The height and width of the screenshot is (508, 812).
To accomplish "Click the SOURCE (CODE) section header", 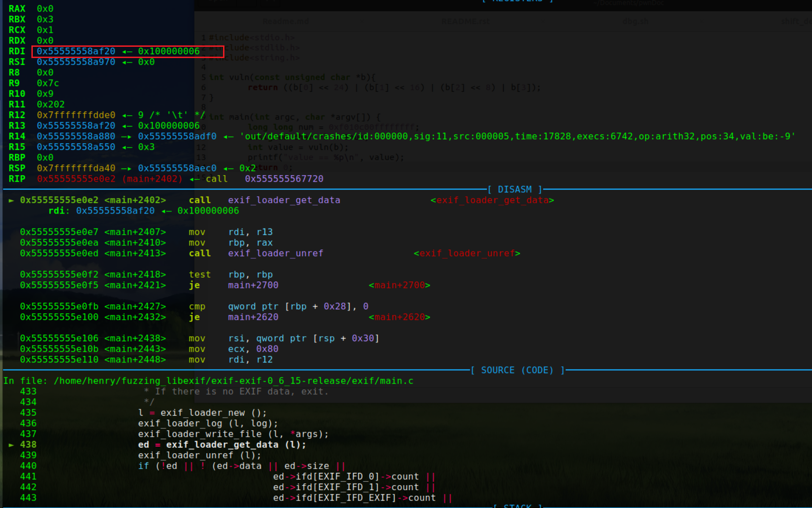I will click(517, 370).
